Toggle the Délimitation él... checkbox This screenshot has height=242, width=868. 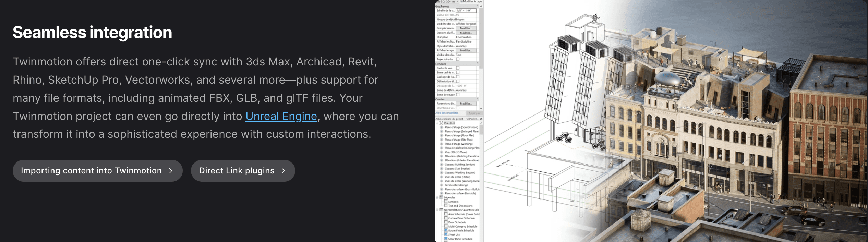tap(458, 81)
